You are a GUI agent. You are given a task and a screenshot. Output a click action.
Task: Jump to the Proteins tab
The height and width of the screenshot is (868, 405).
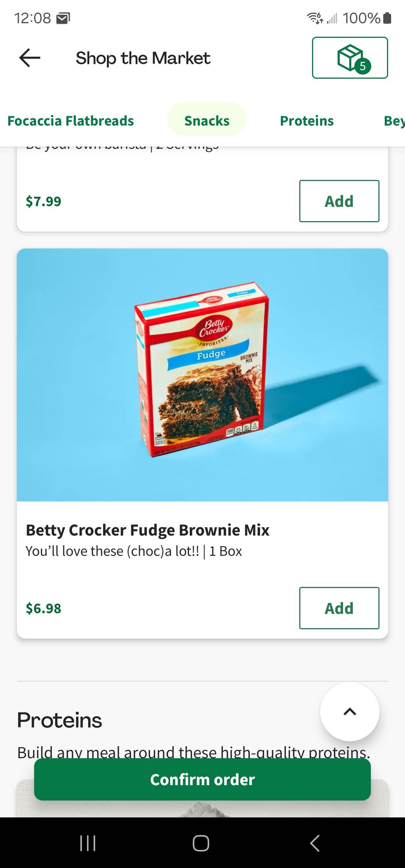(307, 121)
